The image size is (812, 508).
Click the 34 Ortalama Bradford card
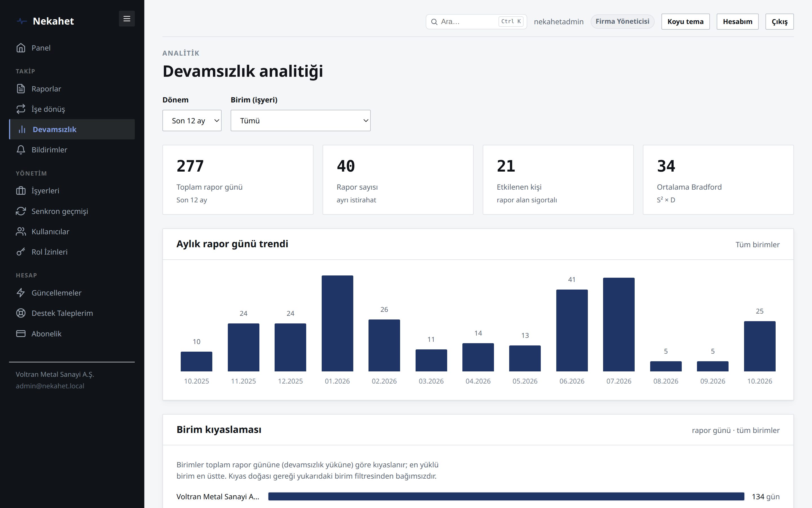point(718,180)
